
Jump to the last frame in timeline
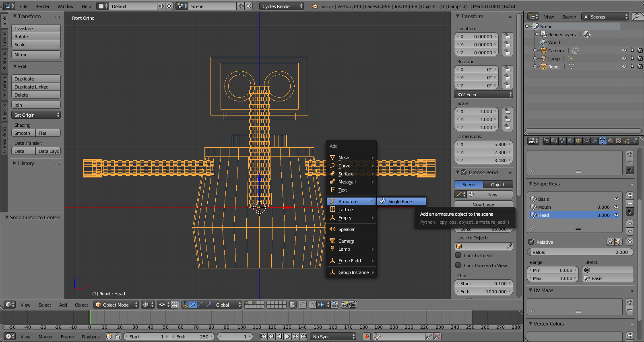(x=303, y=336)
